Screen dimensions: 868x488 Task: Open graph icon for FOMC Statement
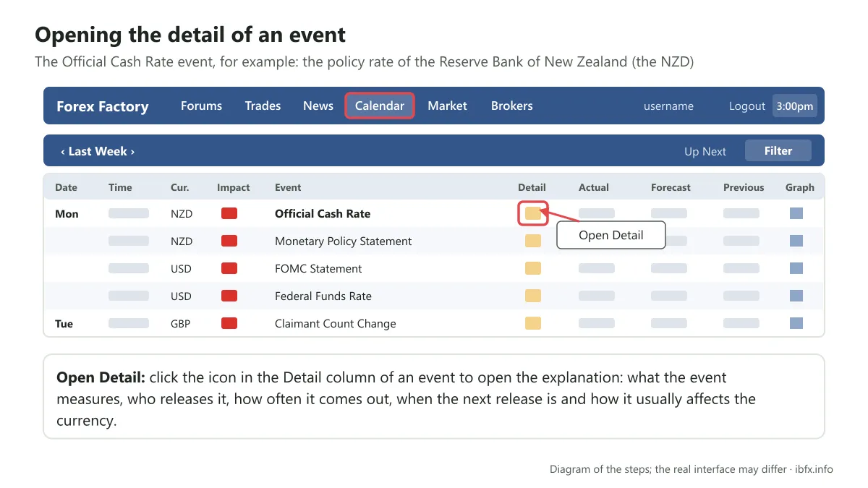tap(796, 268)
